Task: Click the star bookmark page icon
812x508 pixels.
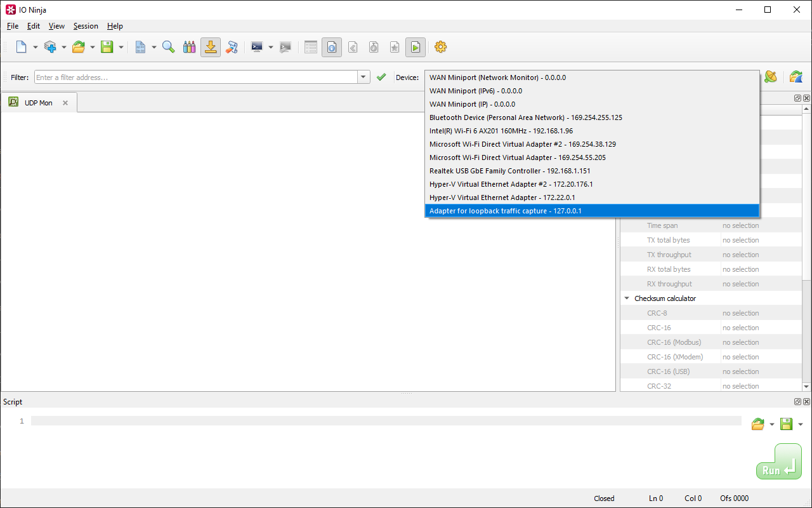Action: (395, 47)
